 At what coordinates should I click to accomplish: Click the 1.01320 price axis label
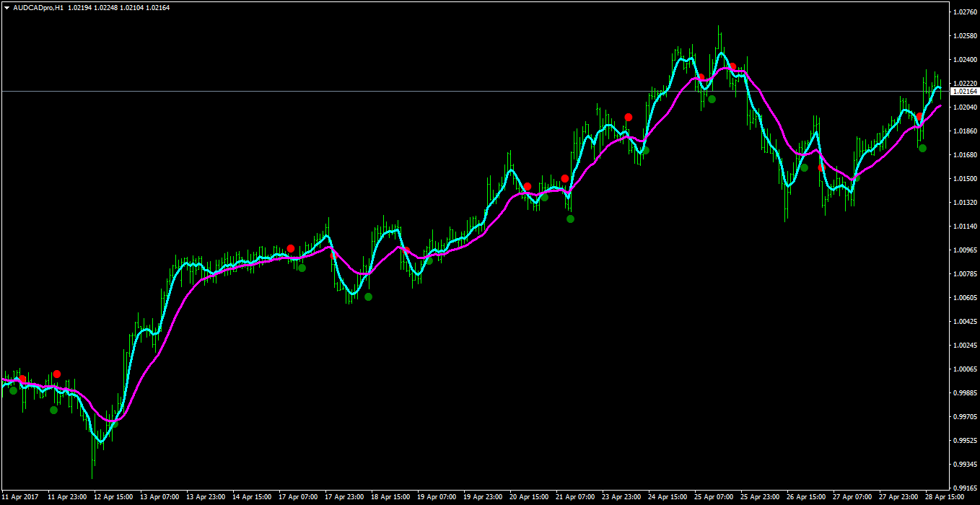(x=965, y=203)
